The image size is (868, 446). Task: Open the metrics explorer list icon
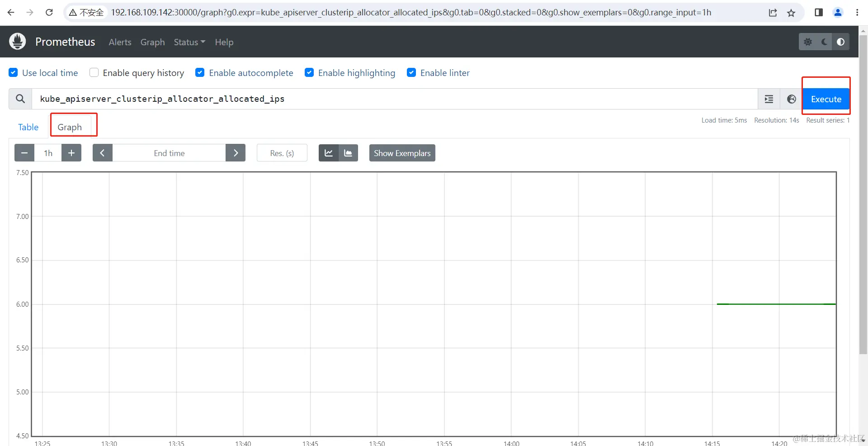tap(769, 99)
